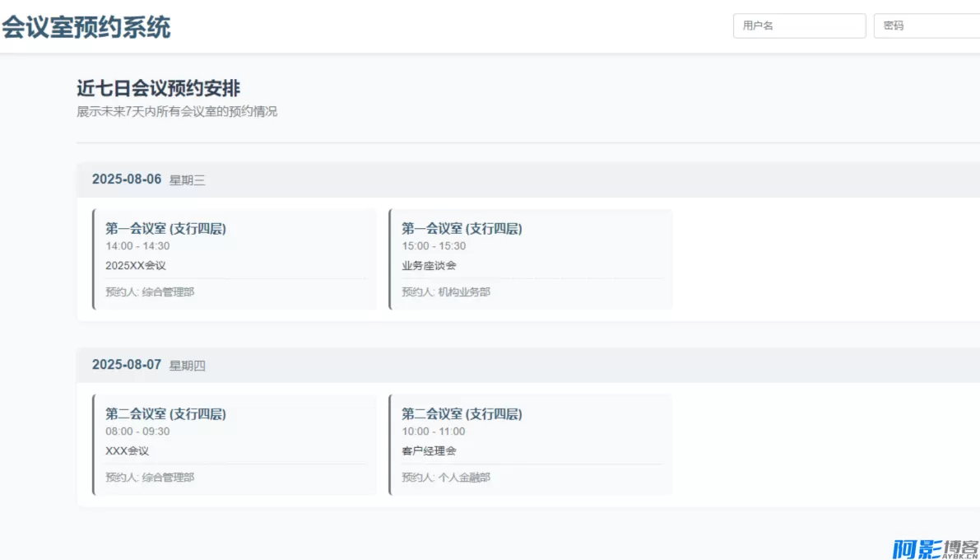Click 第一会议室 (支行四层) room name
This screenshot has width=980, height=560.
pos(165,228)
